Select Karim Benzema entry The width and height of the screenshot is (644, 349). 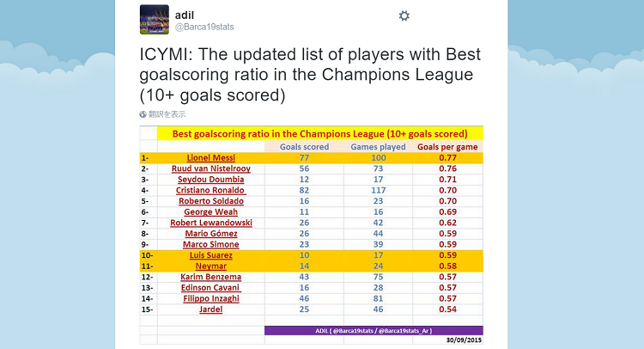210,277
